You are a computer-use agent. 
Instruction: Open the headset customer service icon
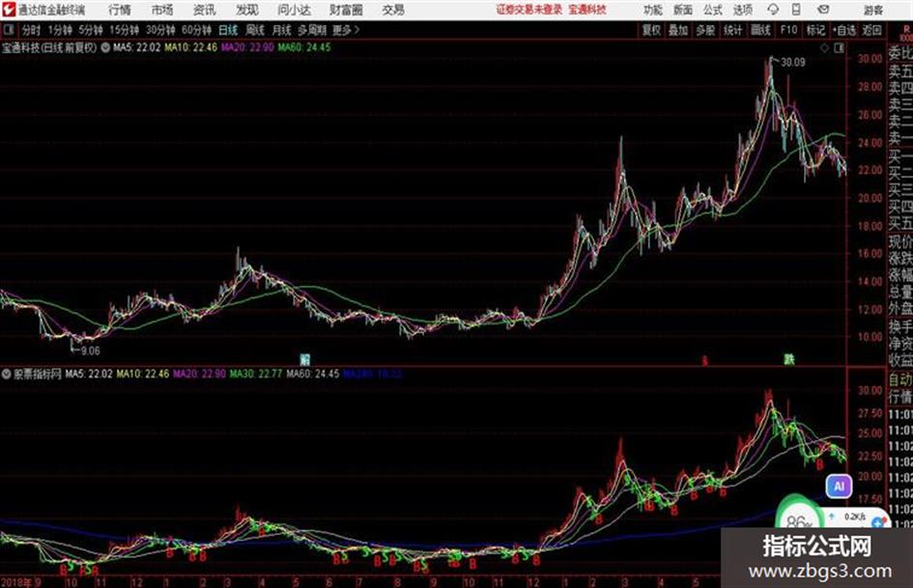click(x=773, y=10)
